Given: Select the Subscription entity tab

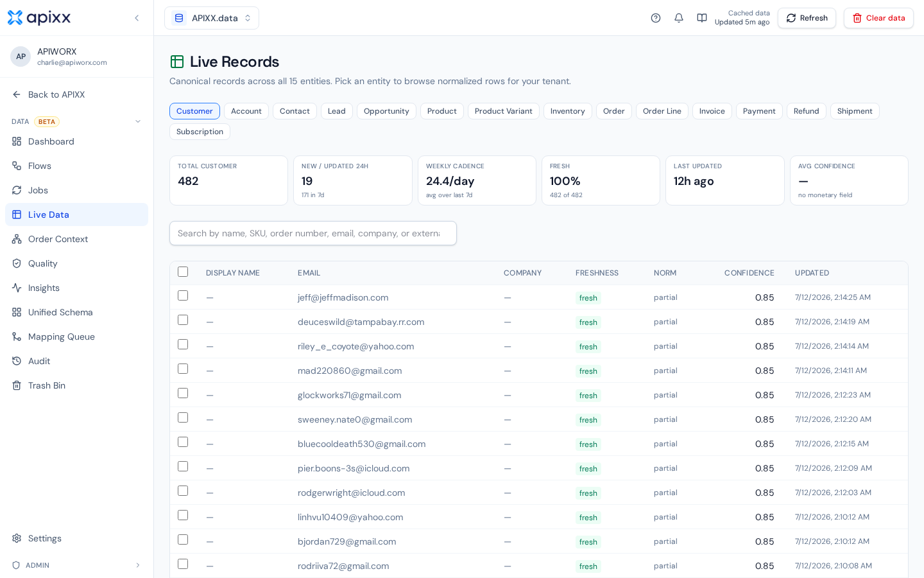Looking at the screenshot, I should point(200,132).
